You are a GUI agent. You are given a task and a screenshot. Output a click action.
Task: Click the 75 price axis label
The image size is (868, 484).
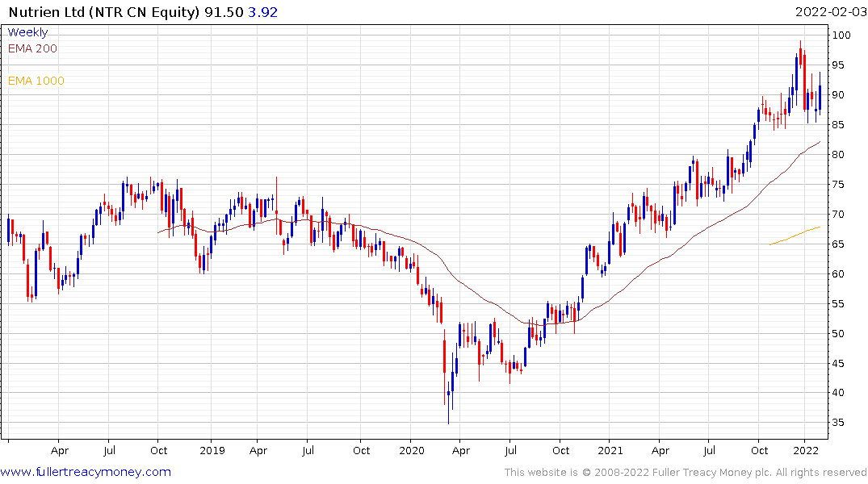coord(838,184)
